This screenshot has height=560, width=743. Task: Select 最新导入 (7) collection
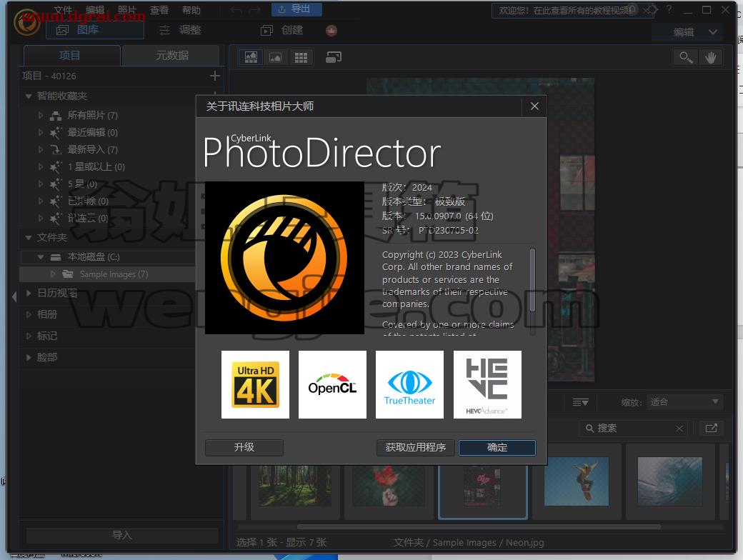pyautogui.click(x=92, y=150)
